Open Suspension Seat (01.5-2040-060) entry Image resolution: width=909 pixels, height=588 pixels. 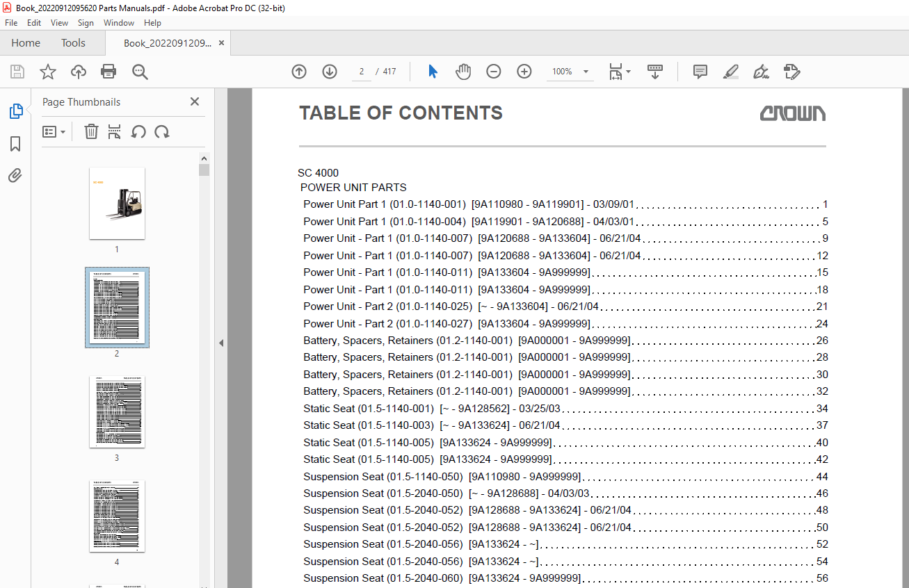coord(565,578)
